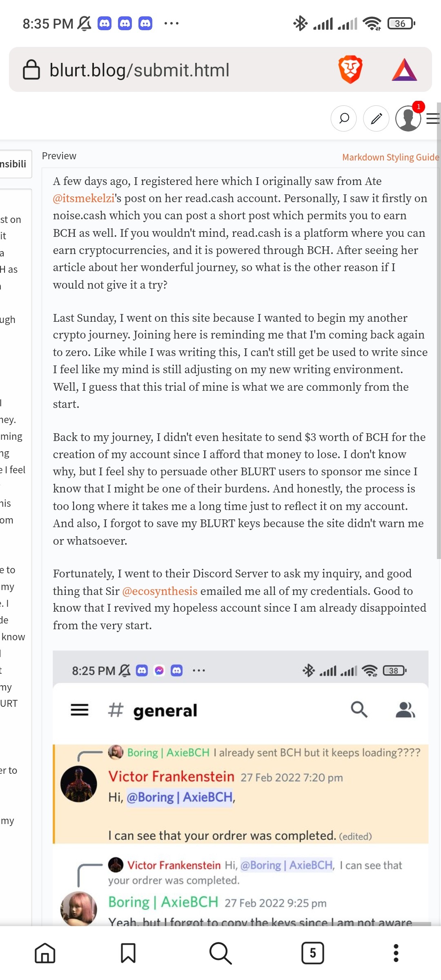
Task: Open the tab switcher showing 5 tabs
Action: point(313,953)
